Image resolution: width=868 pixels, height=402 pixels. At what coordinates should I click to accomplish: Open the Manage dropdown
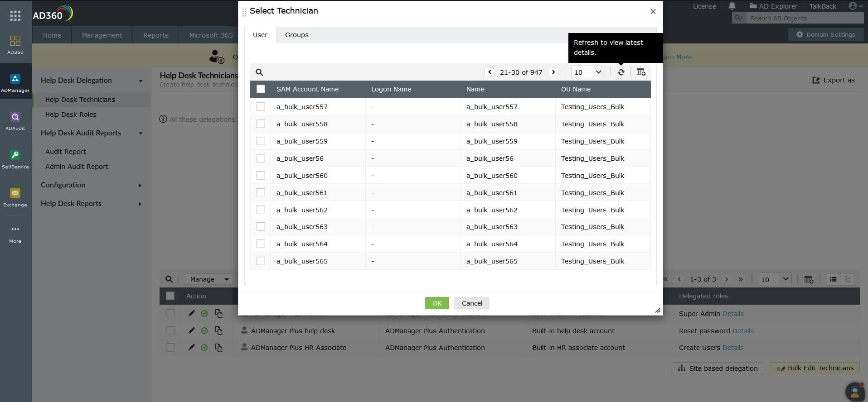coord(209,279)
